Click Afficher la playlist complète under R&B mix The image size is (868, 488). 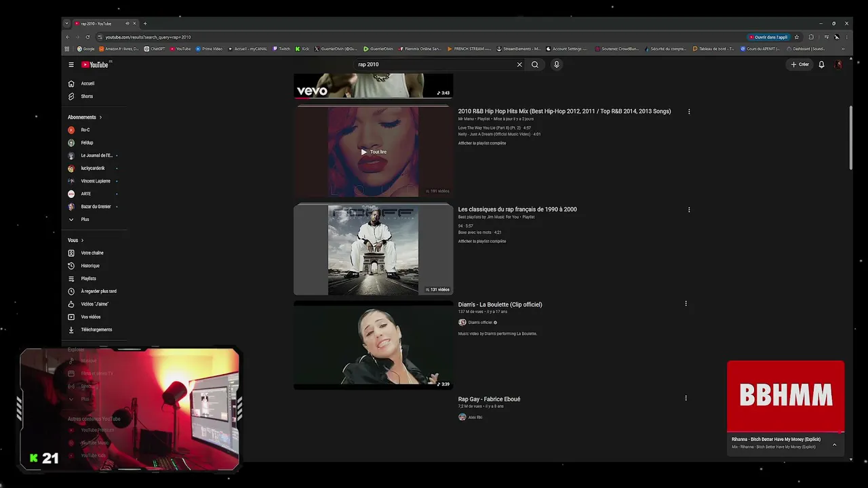[x=482, y=143]
